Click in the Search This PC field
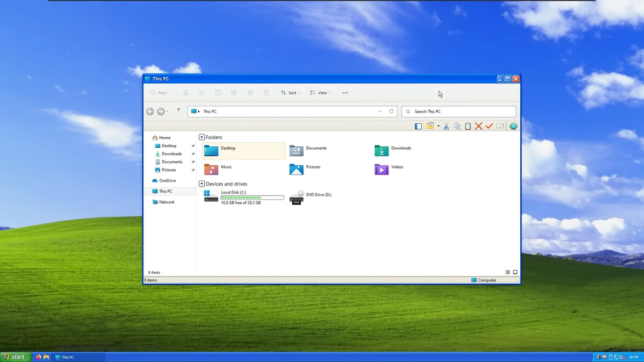 point(459,112)
